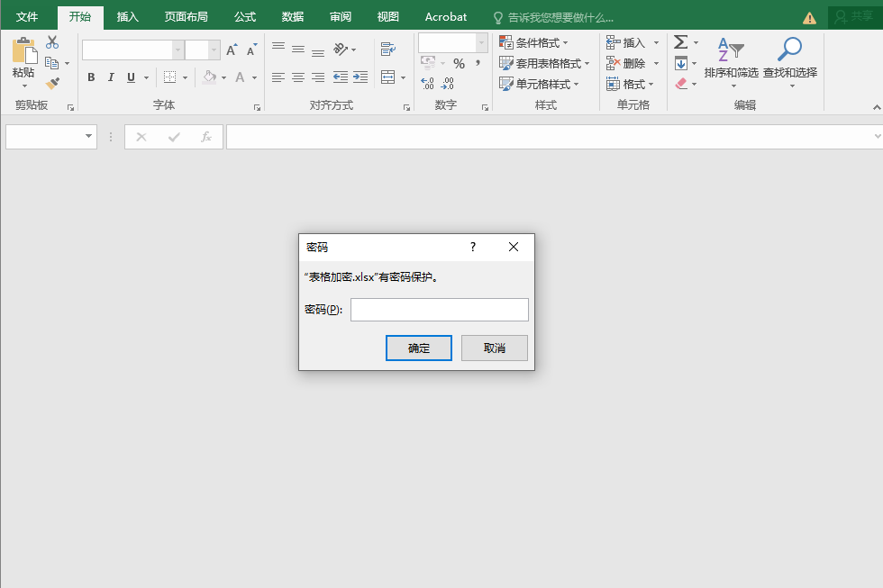Toggle Underline formatting
The image size is (883, 588).
132,77
